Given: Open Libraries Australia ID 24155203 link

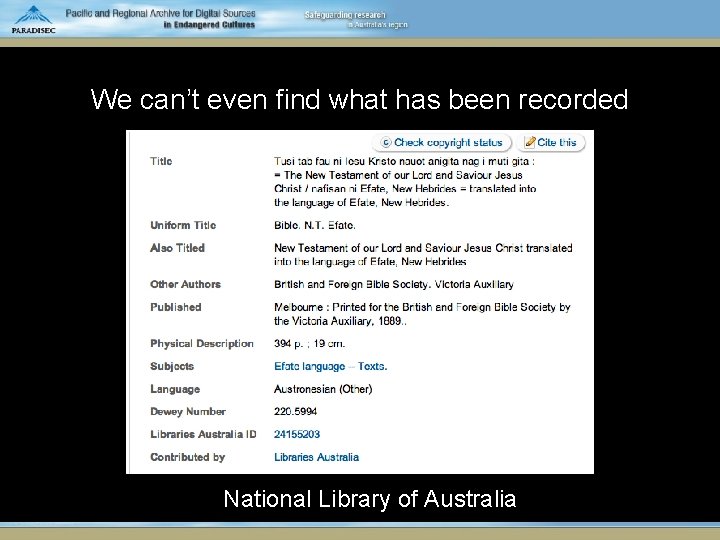Looking at the screenshot, I should pyautogui.click(x=297, y=434).
